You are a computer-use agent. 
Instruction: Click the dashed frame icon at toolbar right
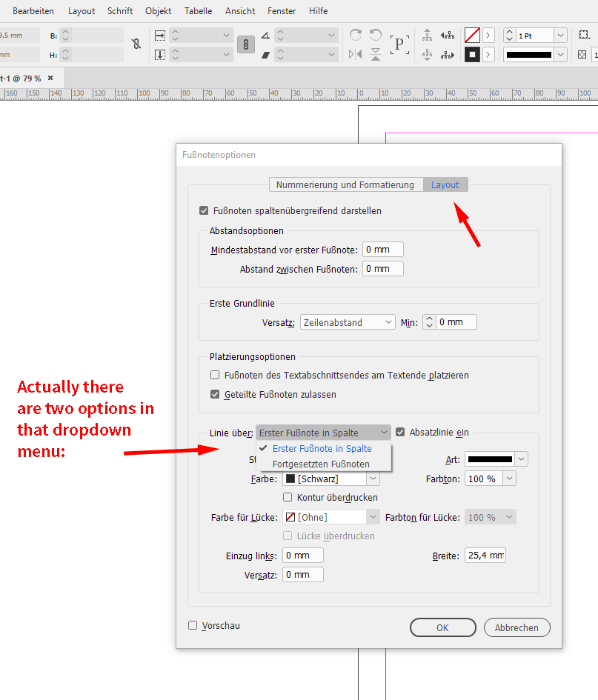pyautogui.click(x=584, y=34)
